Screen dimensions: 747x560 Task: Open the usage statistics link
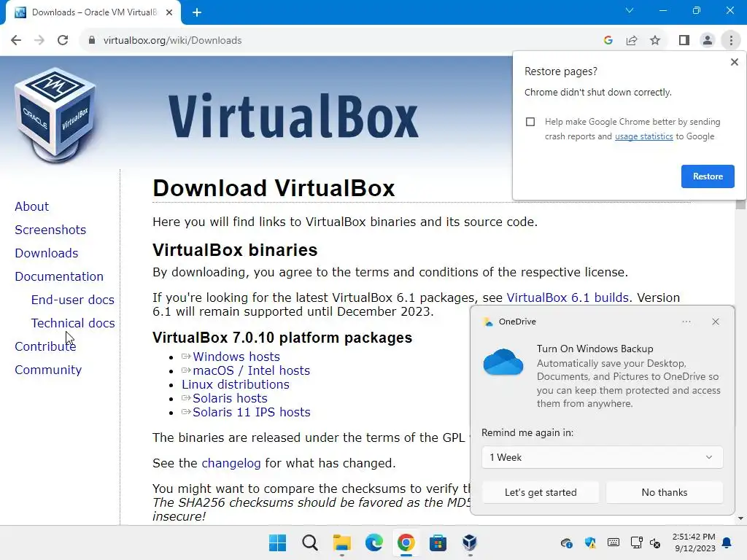click(643, 136)
